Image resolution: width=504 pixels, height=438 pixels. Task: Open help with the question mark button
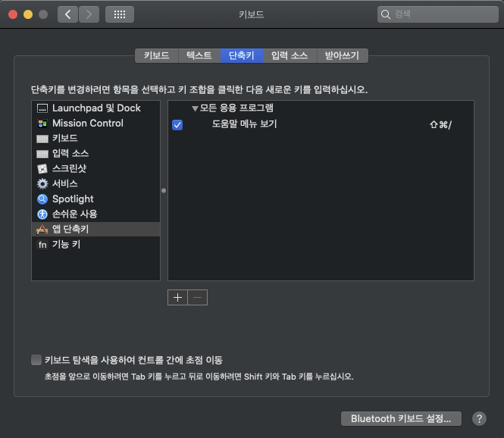point(479,419)
